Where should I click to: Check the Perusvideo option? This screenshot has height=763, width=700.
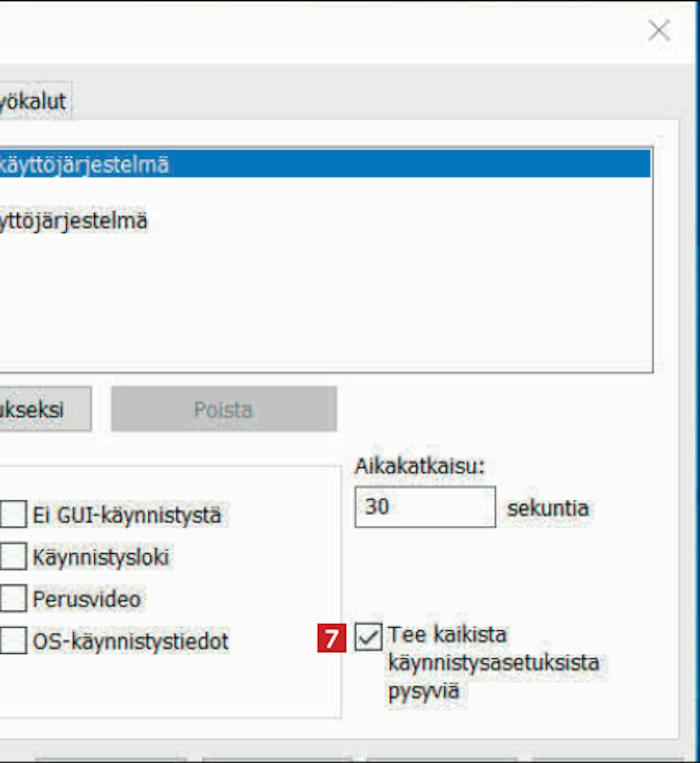pyautogui.click(x=13, y=598)
